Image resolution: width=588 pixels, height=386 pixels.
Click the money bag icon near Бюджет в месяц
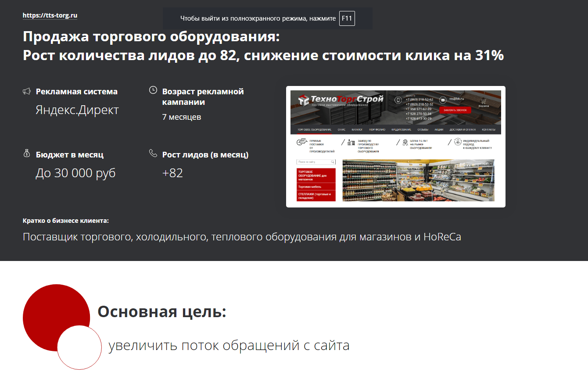tap(27, 154)
